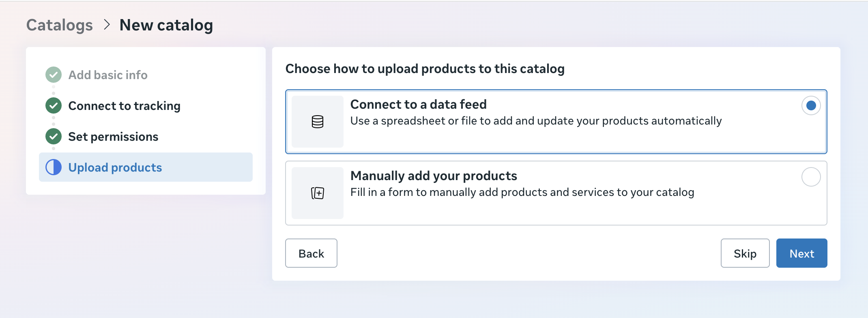Click the half-filled circle icon for Upload products
Image resolution: width=868 pixels, height=318 pixels.
(54, 168)
